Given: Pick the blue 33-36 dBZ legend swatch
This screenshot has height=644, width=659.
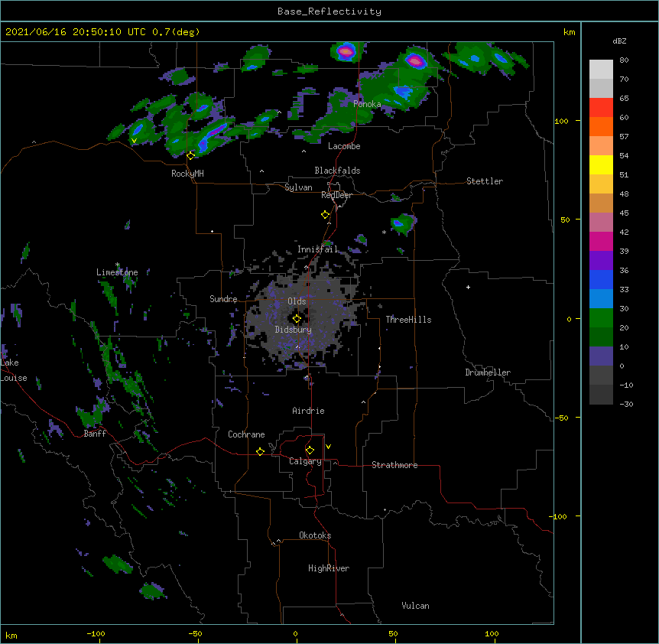Looking at the screenshot, I should pyautogui.click(x=601, y=279).
